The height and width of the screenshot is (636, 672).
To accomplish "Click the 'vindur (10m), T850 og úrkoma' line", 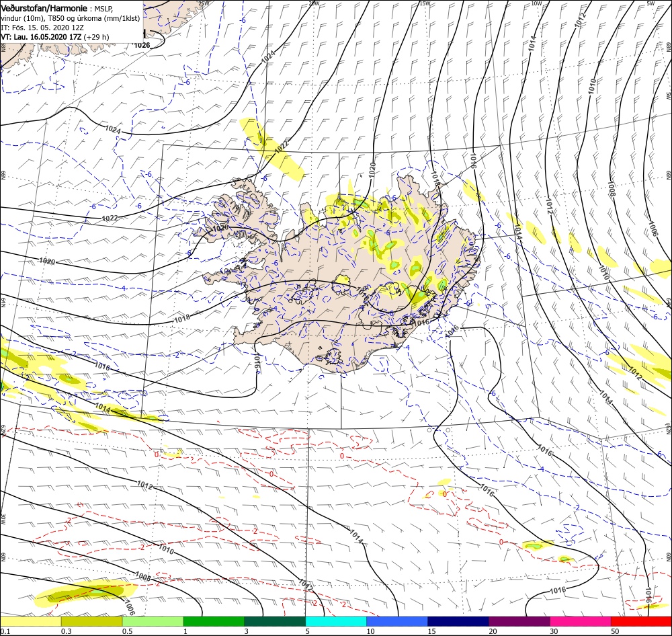I will 48,18.
